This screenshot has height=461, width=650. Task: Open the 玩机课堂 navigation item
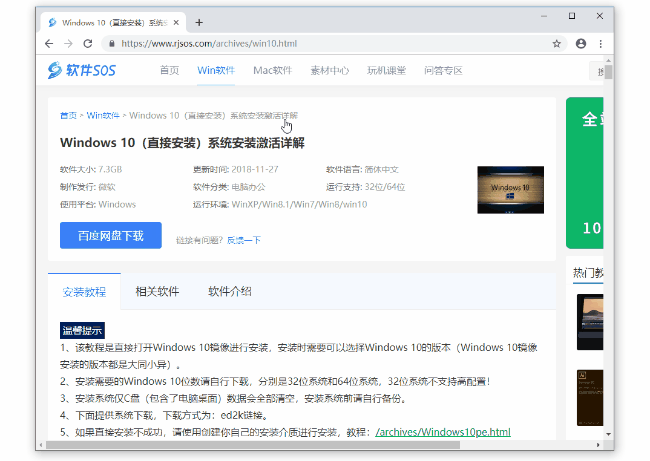click(x=386, y=70)
